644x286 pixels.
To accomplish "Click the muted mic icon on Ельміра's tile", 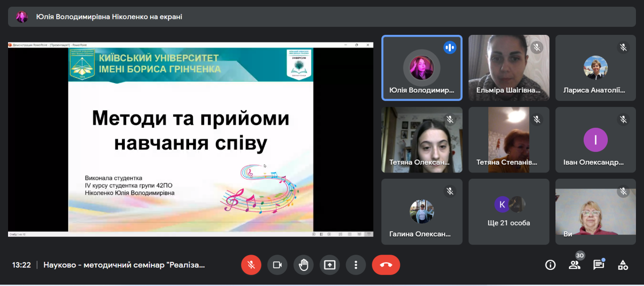I will pos(537,47).
